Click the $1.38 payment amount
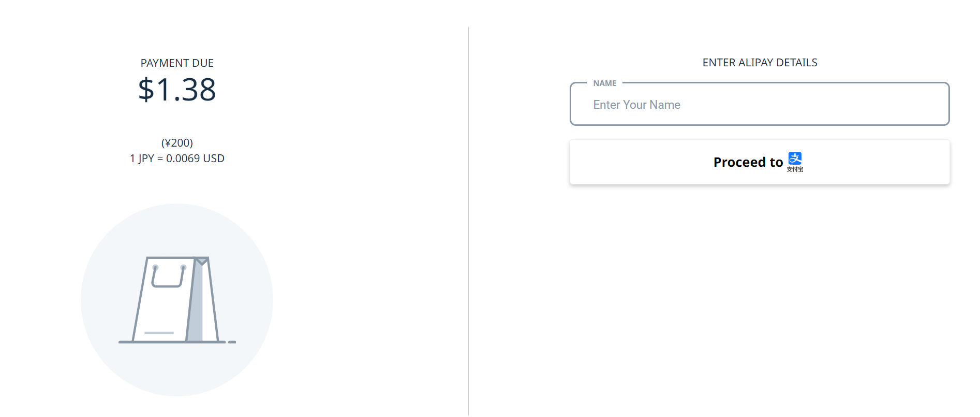Screen dimensions: 980x417 tap(177, 90)
